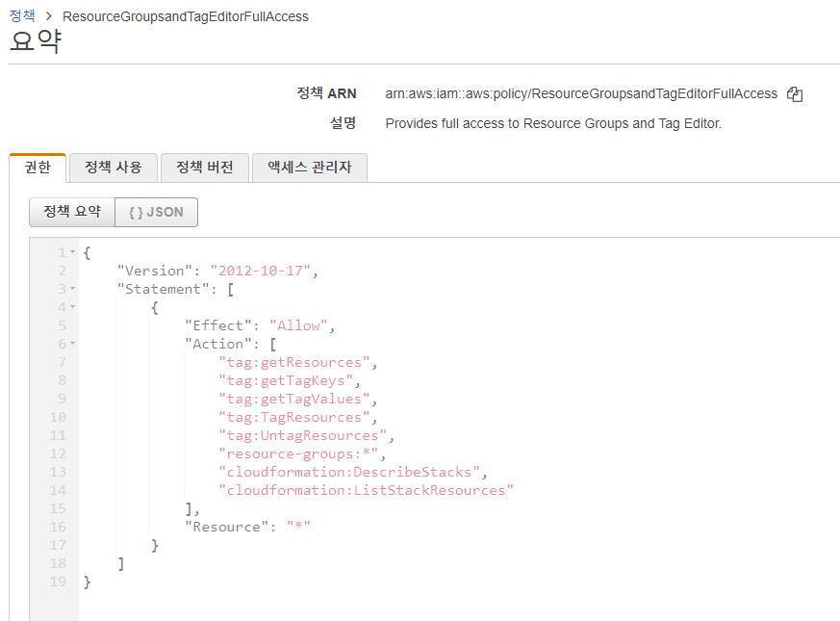The width and height of the screenshot is (840, 621).
Task: Click the policy ARN text value
Action: [x=581, y=93]
